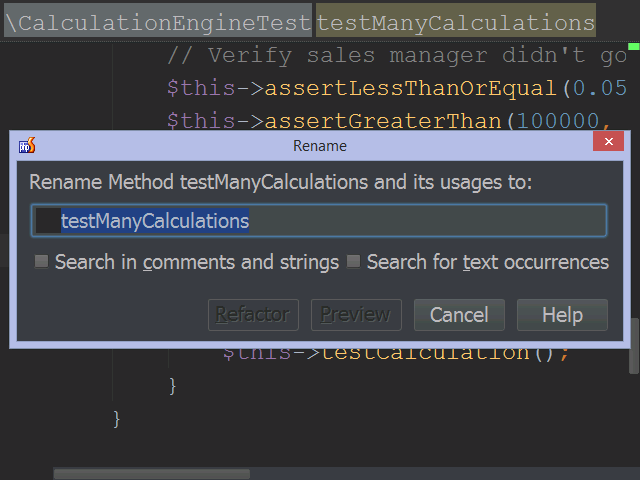Select the CalculationEngineTest breadcrumb
This screenshot has width=640, height=480.
tap(158, 22)
